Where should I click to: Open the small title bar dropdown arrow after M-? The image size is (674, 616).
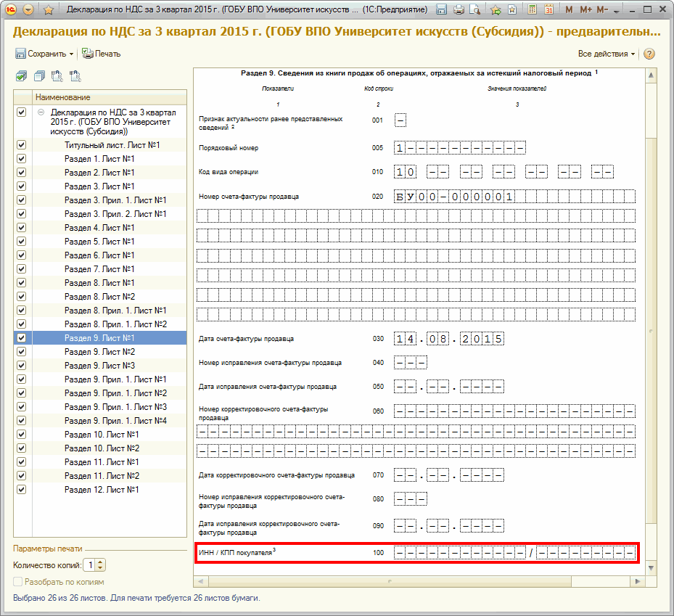point(617,11)
